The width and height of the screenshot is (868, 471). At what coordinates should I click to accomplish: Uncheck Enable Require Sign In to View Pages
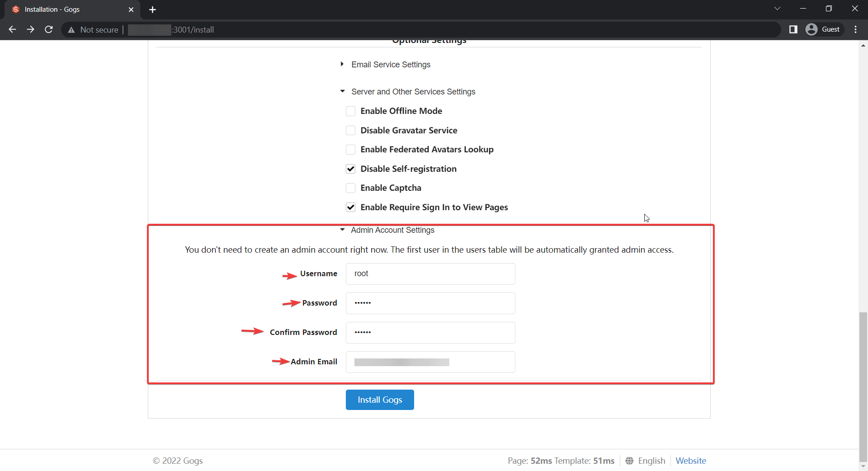[350, 207]
